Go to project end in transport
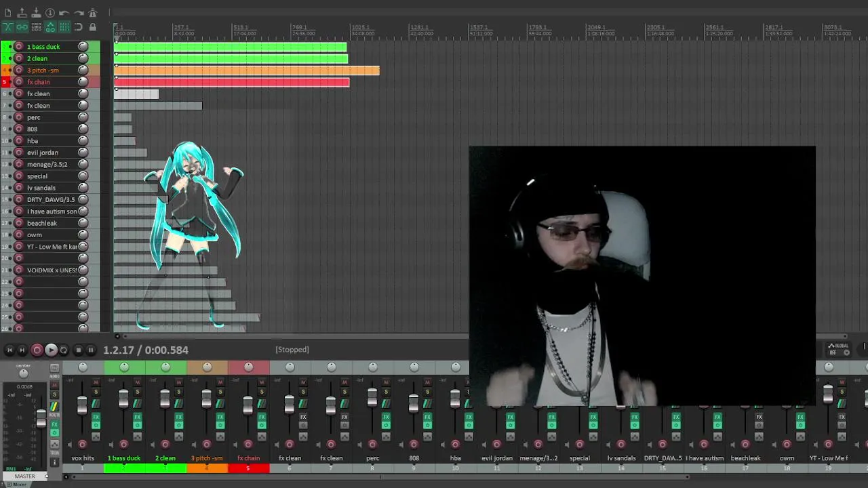This screenshot has height=488, width=868. coord(22,350)
